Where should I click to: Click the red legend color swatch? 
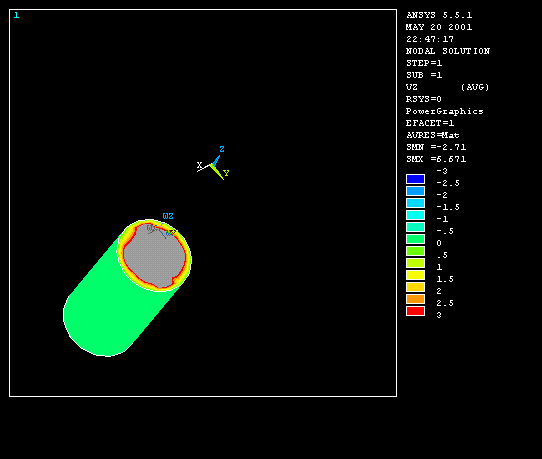coord(415,311)
